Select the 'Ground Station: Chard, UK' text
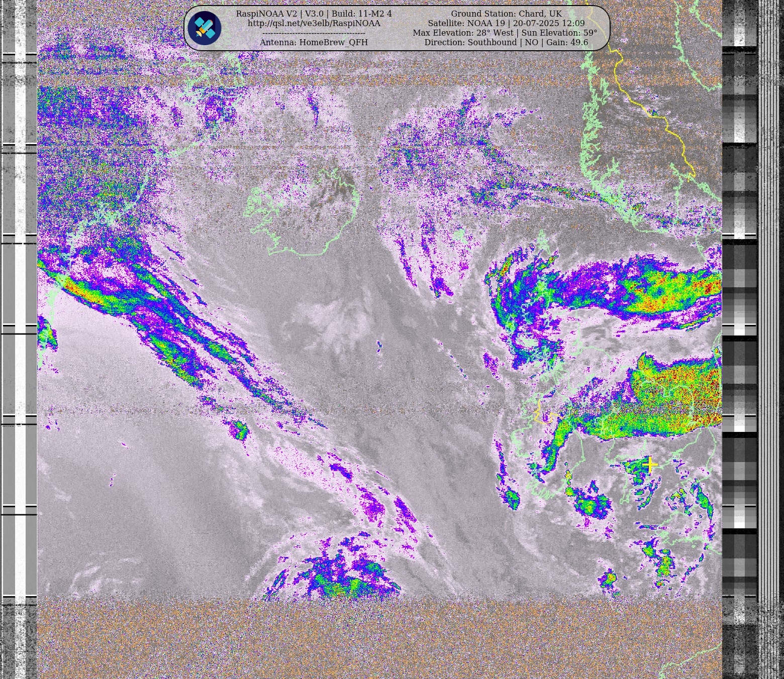Image resolution: width=784 pixels, height=679 pixels. [x=506, y=14]
